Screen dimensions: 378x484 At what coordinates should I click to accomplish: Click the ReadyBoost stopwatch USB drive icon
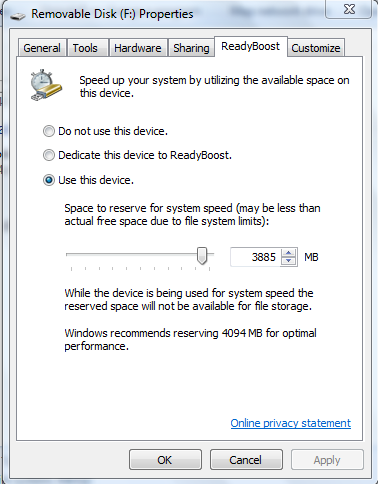point(46,85)
